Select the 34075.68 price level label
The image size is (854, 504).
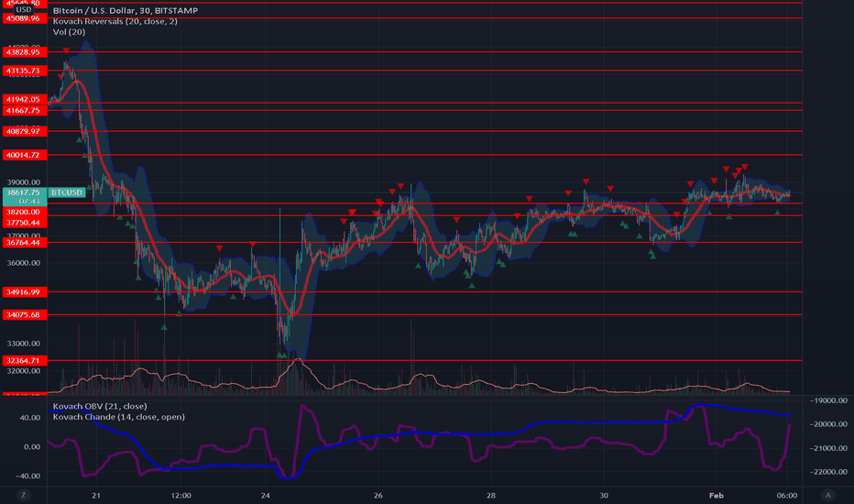click(x=25, y=315)
